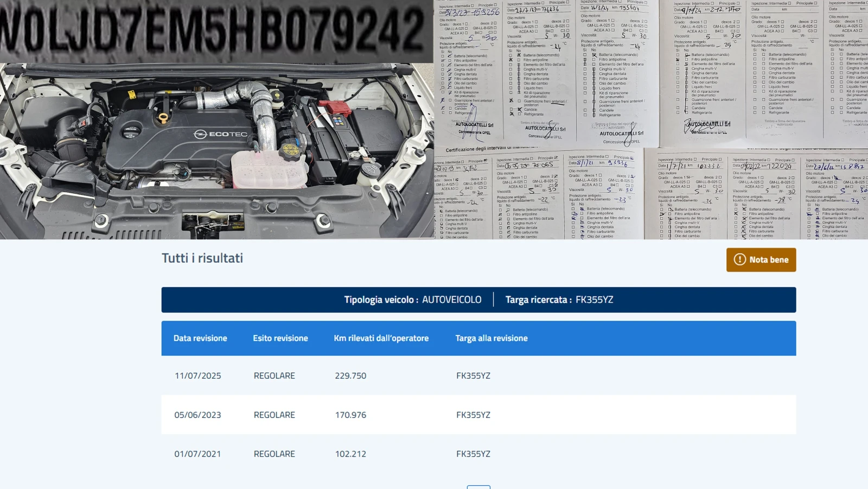Click the 11/07/2025 revision date

click(x=197, y=376)
